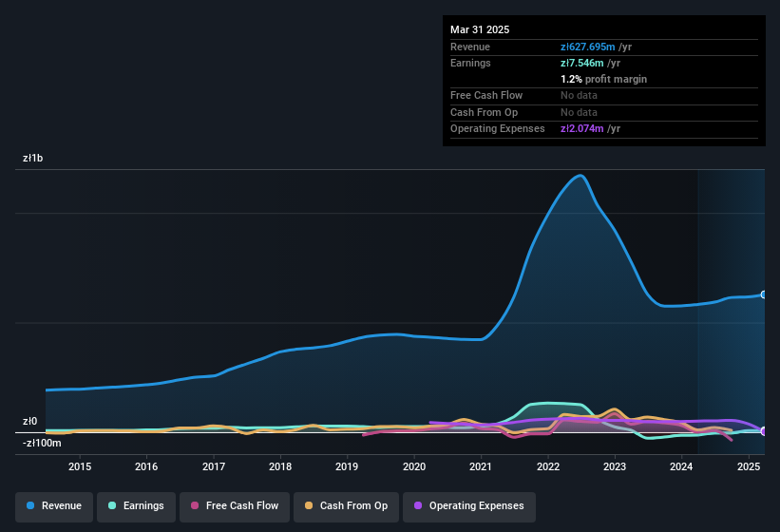Click the zł7.546m earnings value
Viewport: 780px width, 532px height.
pos(582,63)
